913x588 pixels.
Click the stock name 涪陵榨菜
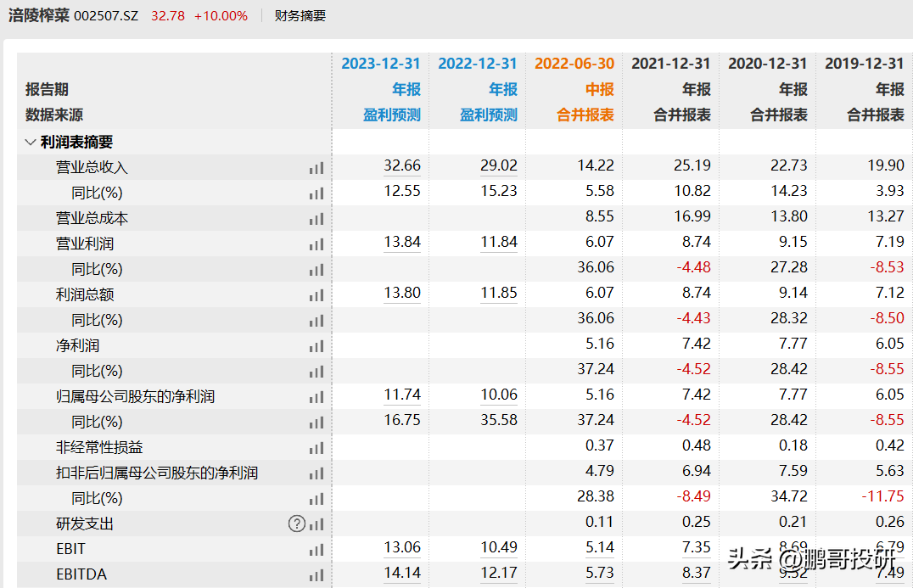pyautogui.click(x=39, y=15)
